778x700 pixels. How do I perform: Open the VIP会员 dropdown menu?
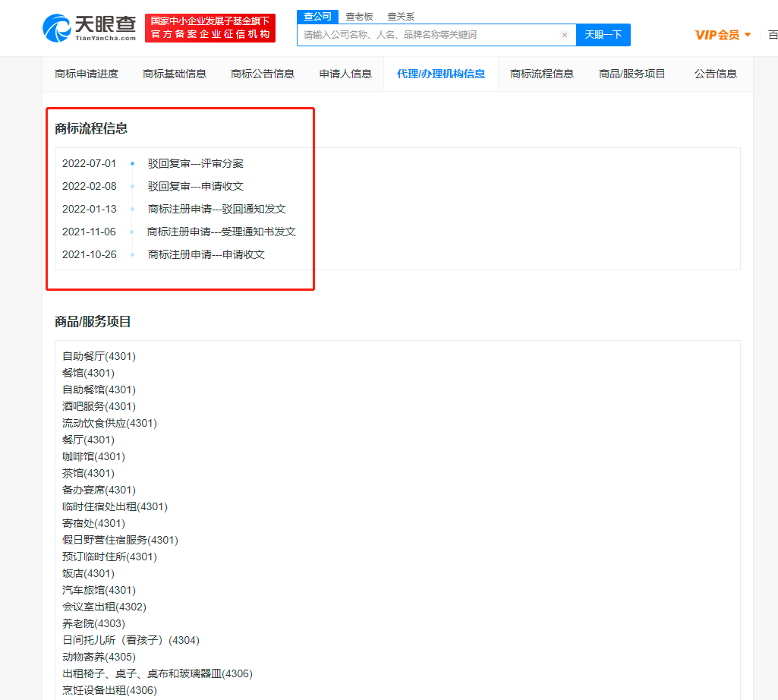pyautogui.click(x=723, y=35)
